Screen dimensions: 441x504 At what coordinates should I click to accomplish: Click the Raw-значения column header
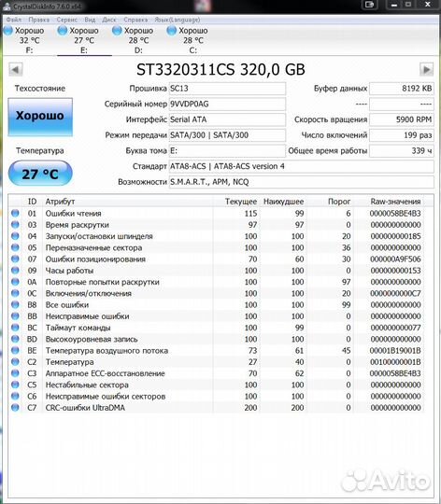coord(395,202)
